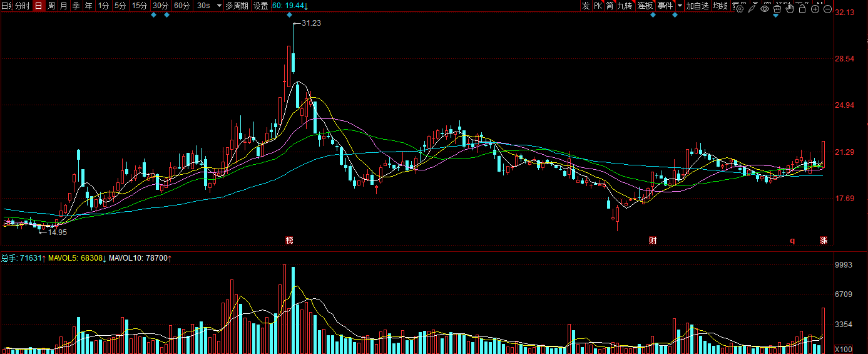Viewport: 868px width, 354px height.
Task: Click the 14.95 low price label
Action: coord(58,232)
